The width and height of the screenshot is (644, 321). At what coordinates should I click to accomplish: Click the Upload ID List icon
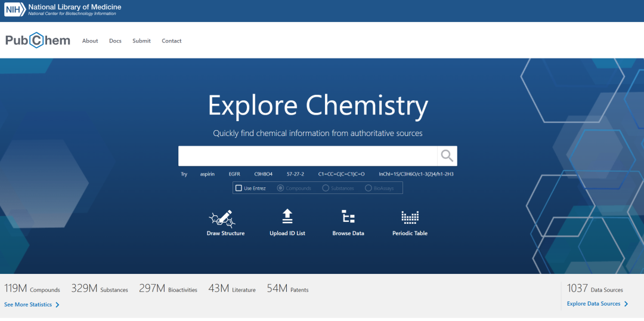[287, 217]
